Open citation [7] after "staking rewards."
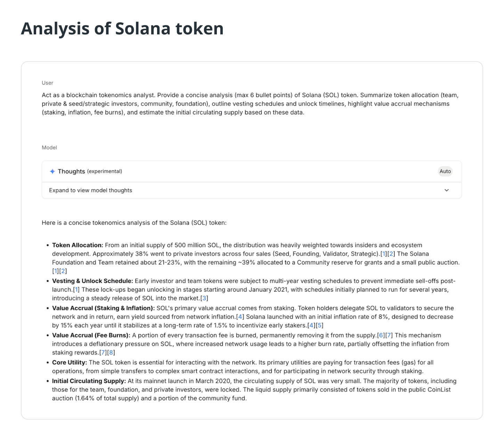 tap(103, 353)
